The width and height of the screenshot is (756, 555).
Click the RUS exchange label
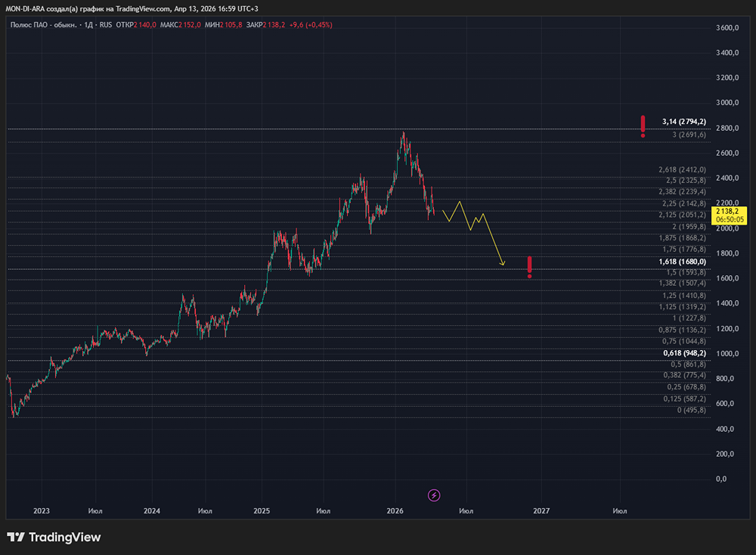tap(106, 25)
